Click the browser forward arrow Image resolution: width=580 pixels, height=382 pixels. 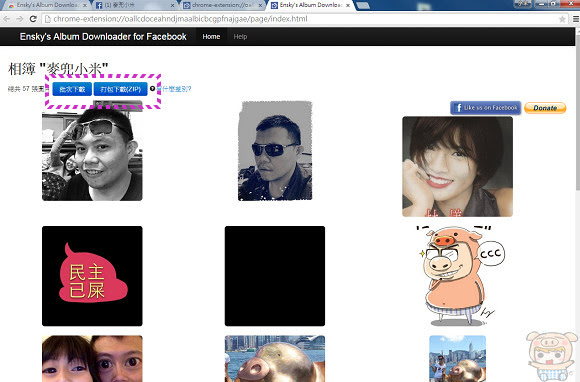(x=20, y=19)
